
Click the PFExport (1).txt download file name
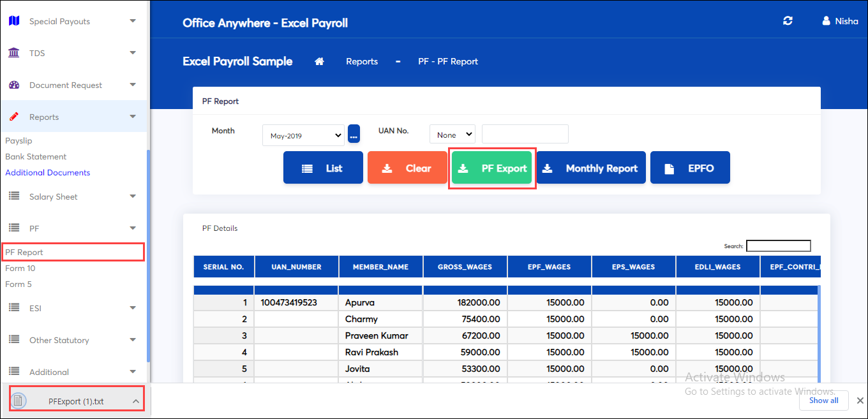[x=76, y=401]
